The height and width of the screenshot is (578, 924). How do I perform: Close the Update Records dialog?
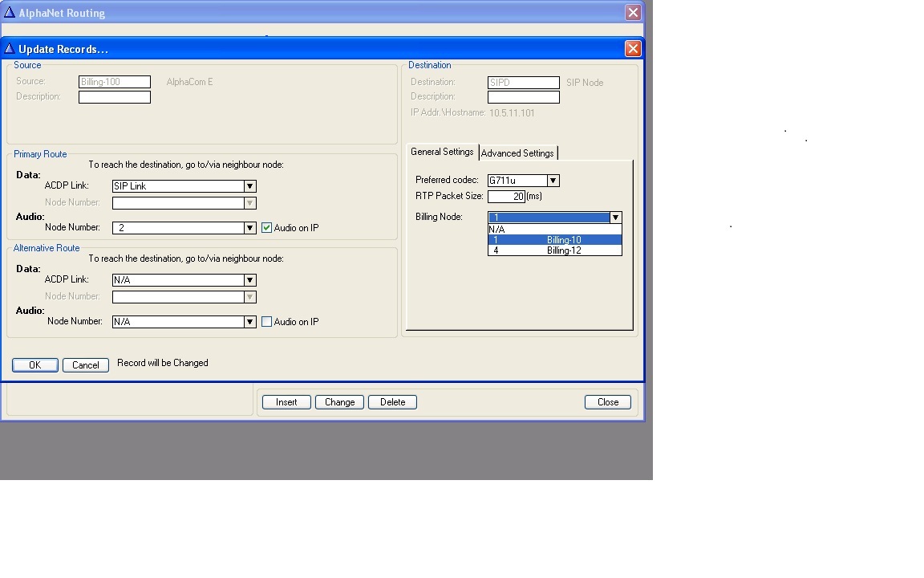click(x=633, y=49)
